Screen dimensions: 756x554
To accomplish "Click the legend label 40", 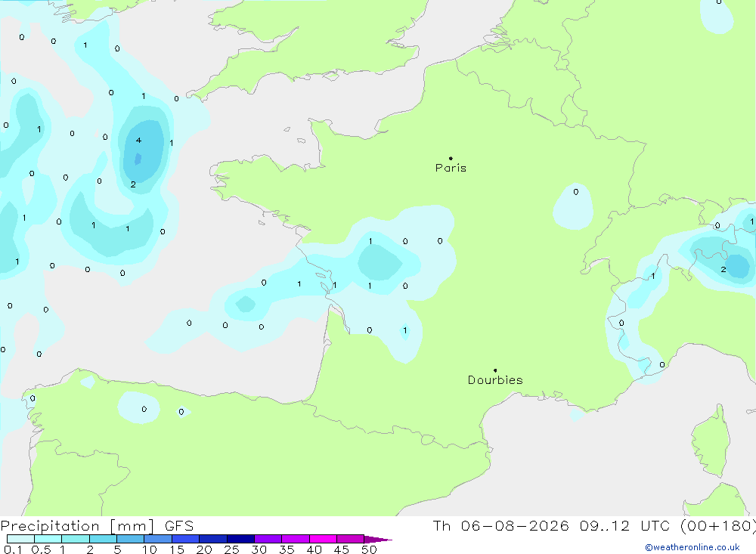I will 314,549.
